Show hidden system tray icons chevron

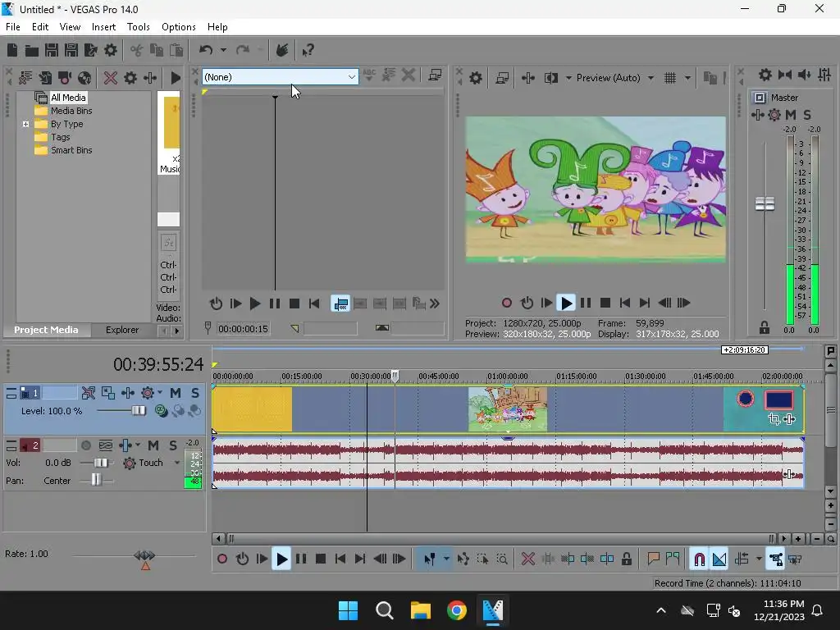click(661, 610)
